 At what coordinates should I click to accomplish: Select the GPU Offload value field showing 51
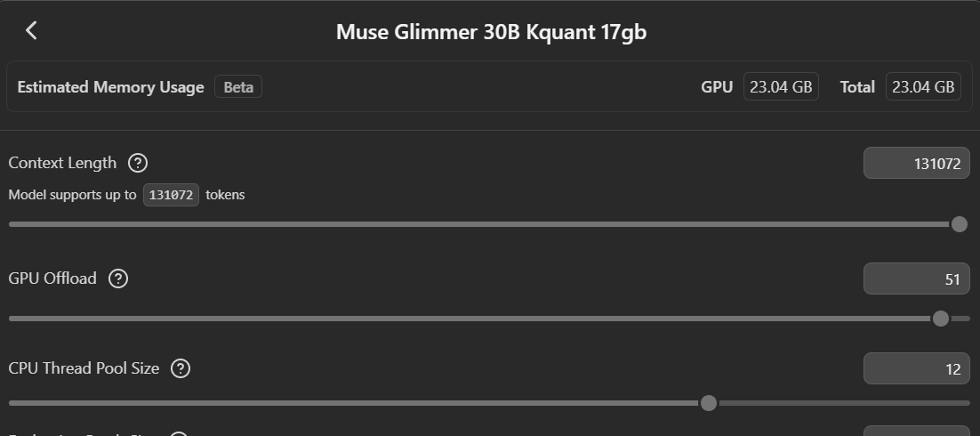[x=916, y=279]
